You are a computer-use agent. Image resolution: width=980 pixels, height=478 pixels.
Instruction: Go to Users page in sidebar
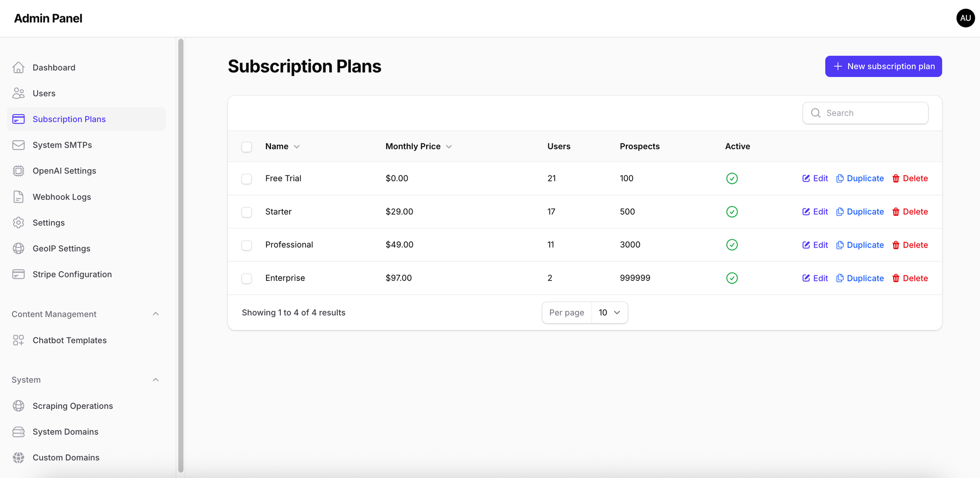pyautogui.click(x=44, y=94)
